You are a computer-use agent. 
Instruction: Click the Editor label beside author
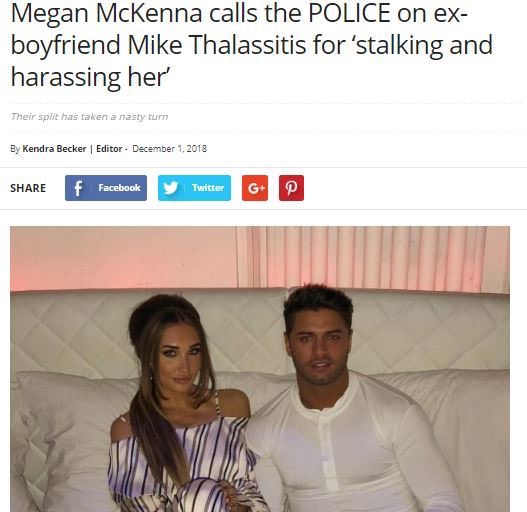(x=109, y=149)
